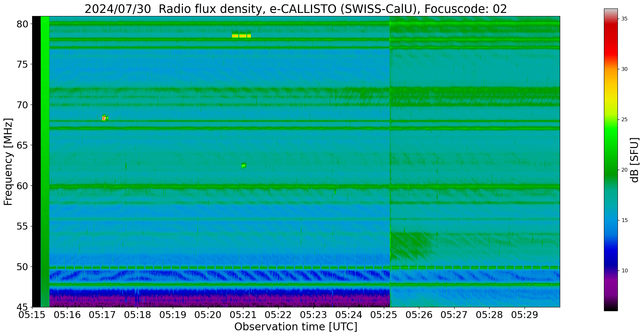Click the colorbar 10 tick label

tap(624, 271)
